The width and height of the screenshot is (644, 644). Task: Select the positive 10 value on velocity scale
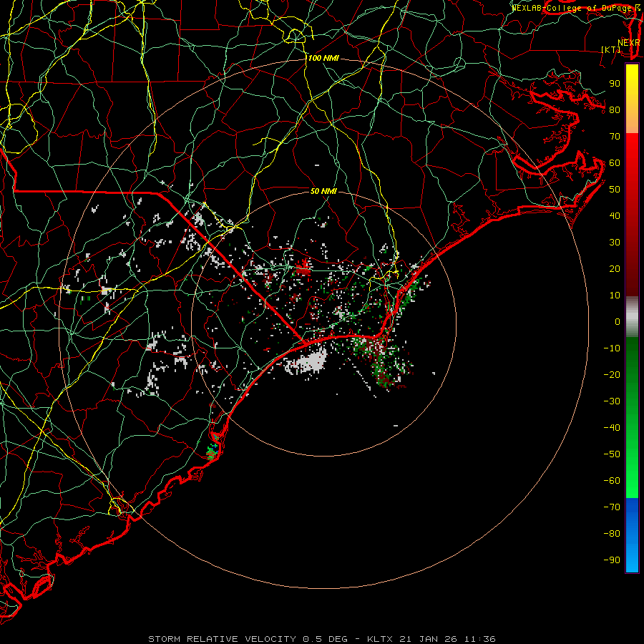click(615, 296)
